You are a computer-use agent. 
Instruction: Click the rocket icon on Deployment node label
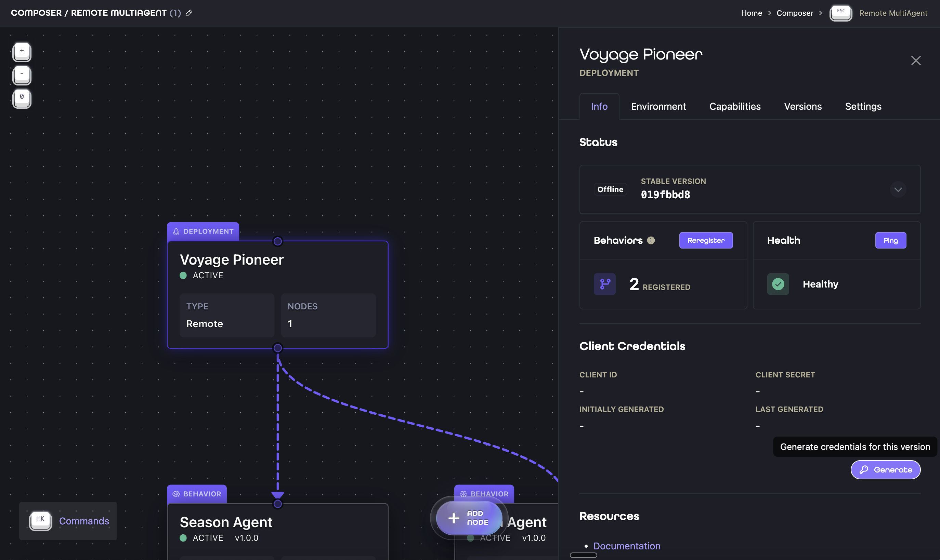click(176, 231)
